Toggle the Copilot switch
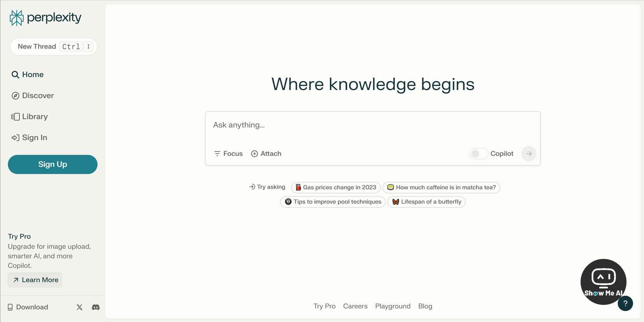The height and width of the screenshot is (322, 644). (x=479, y=154)
